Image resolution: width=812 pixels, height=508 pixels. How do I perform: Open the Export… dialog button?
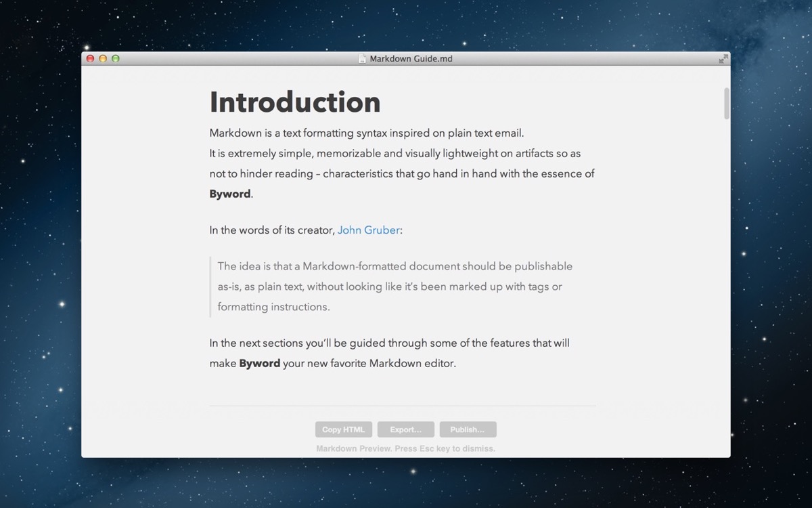[x=405, y=429]
